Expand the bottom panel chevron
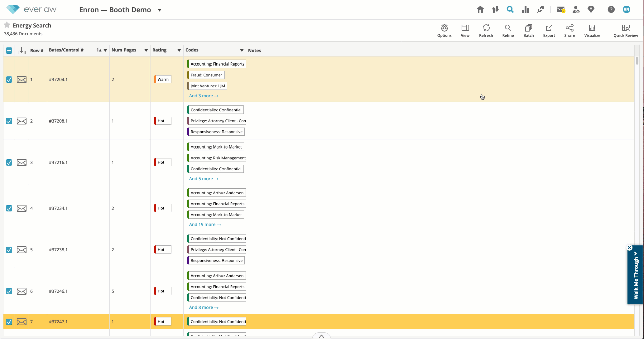The image size is (644, 339). [x=321, y=336]
